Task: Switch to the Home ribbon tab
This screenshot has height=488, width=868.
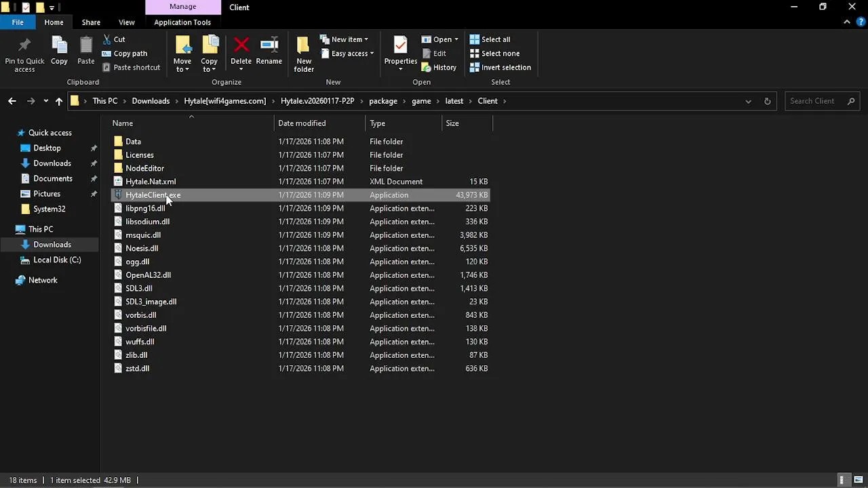Action: [54, 22]
